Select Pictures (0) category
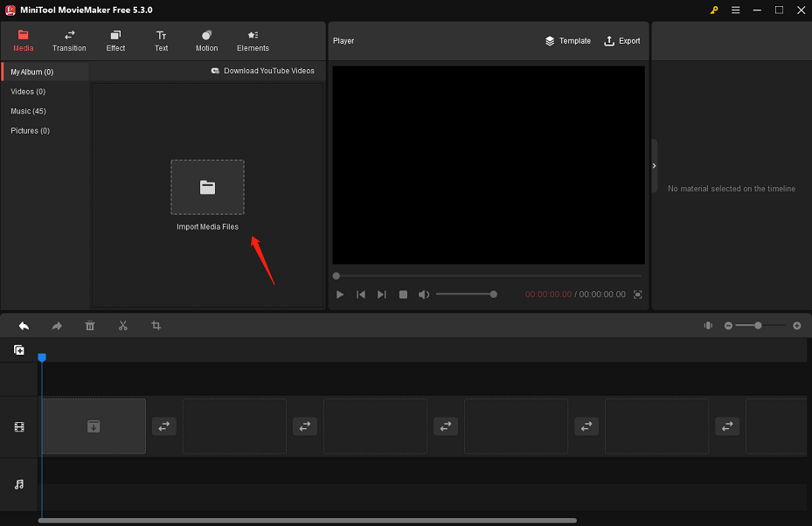The image size is (812, 526). point(30,131)
